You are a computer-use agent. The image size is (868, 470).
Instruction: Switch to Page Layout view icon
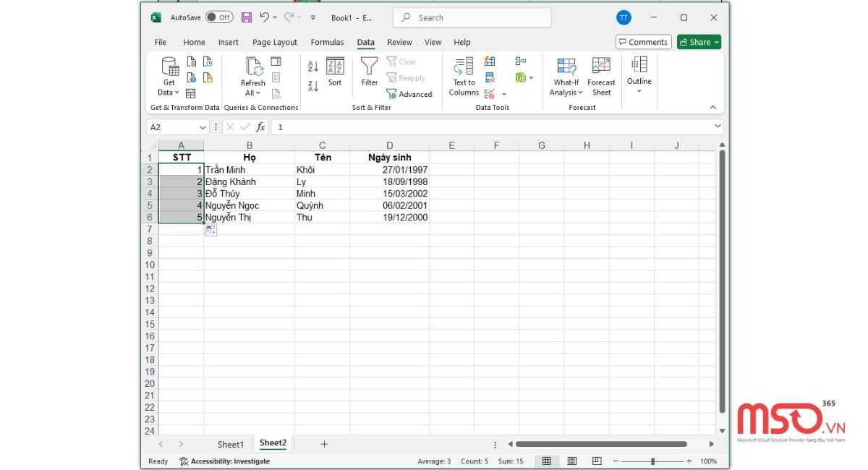pyautogui.click(x=572, y=461)
